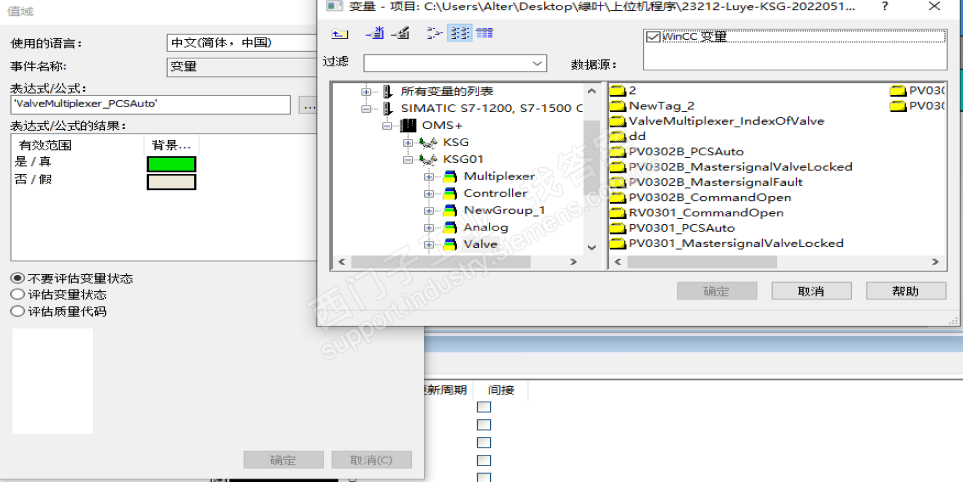
Task: Tick the third 间接 column checkbox
Action: click(485, 443)
